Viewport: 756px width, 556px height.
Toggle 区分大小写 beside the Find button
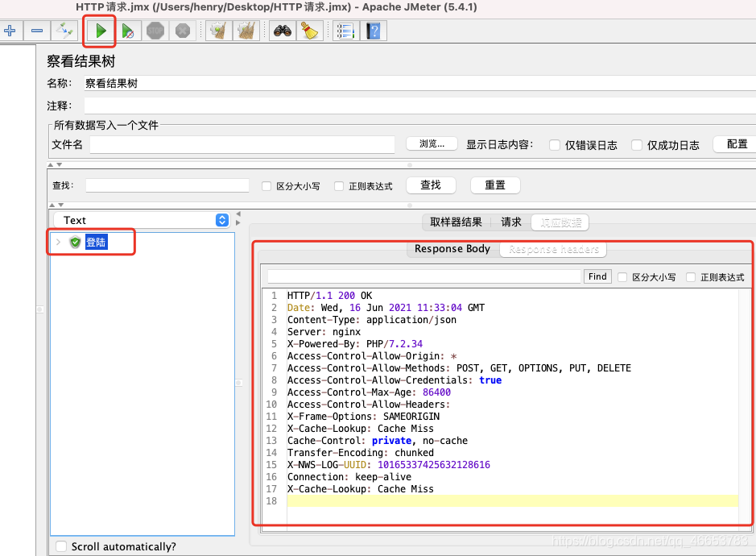[622, 277]
